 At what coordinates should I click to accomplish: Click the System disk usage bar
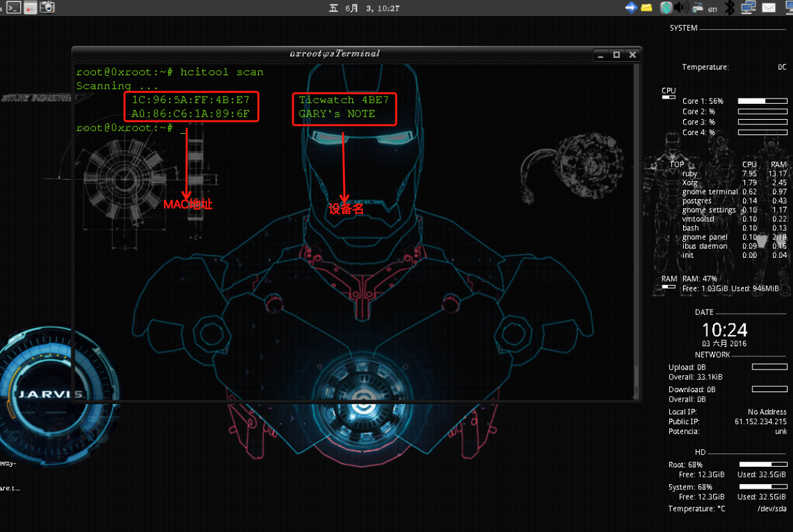[763, 487]
